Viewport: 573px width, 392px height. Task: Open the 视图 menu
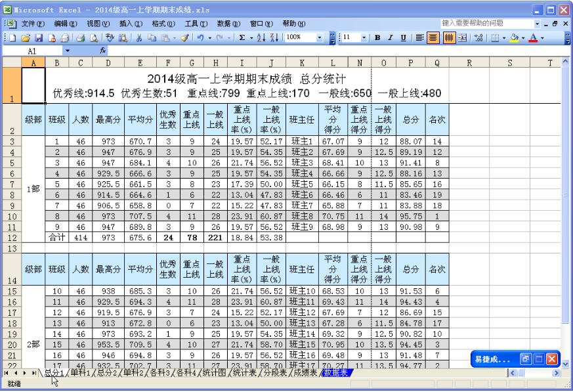click(98, 24)
